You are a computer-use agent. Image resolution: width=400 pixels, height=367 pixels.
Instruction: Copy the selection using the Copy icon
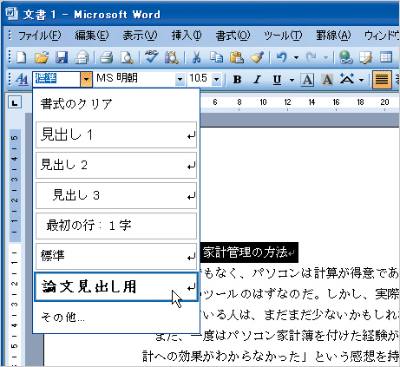(x=217, y=58)
